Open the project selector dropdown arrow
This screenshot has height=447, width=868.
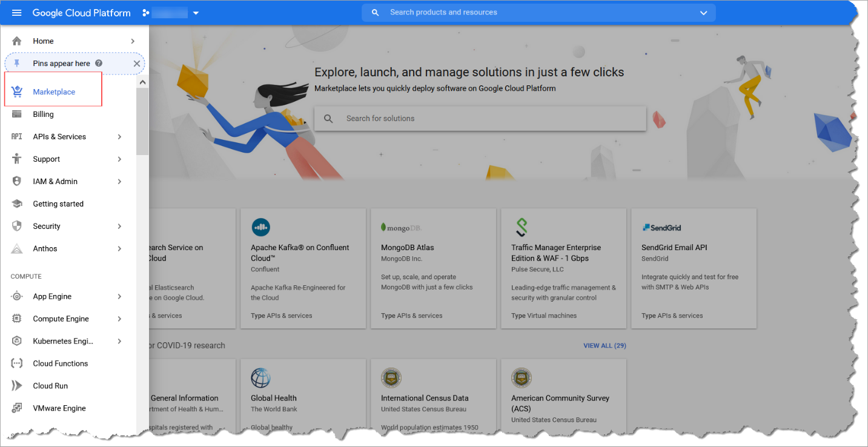[196, 13]
